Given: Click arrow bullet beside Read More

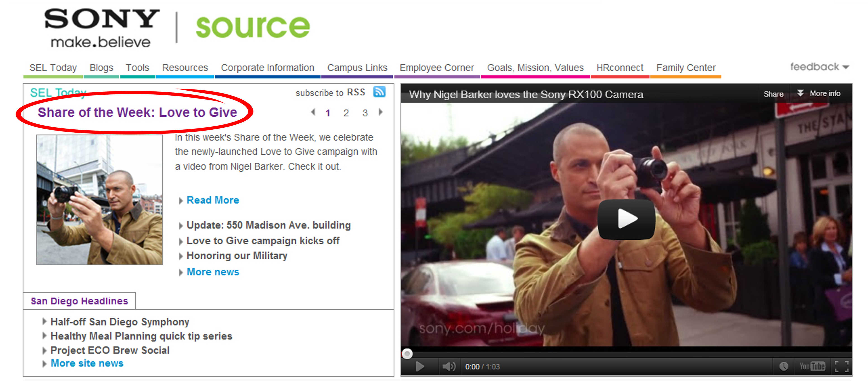Looking at the screenshot, I should 181,201.
